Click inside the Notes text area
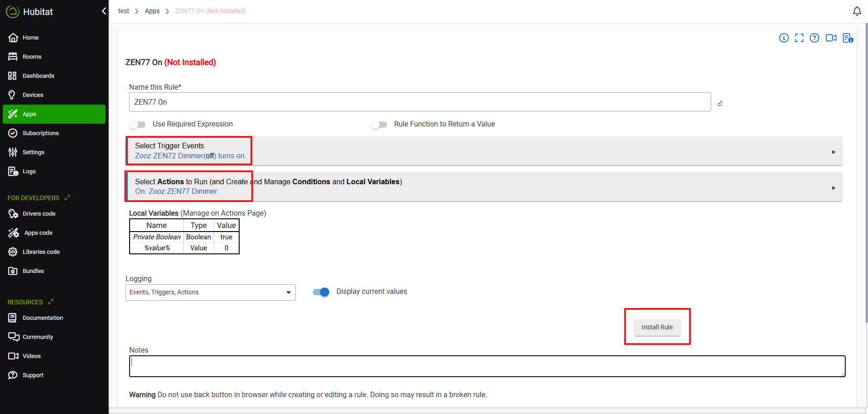 (487, 366)
